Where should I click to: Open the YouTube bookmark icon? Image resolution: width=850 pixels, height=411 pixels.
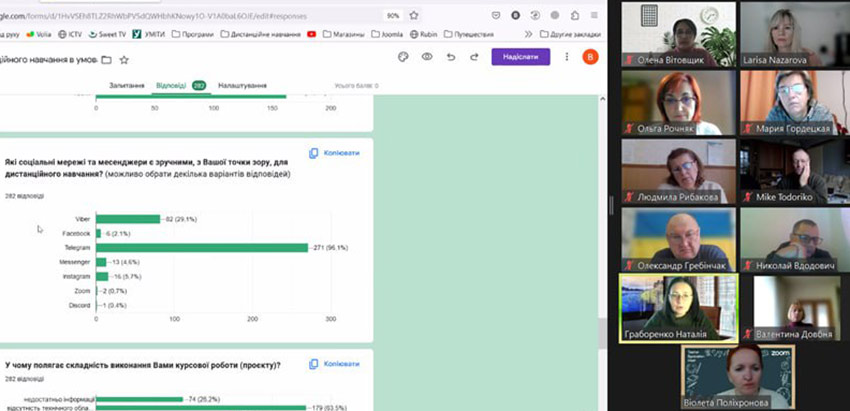[312, 33]
